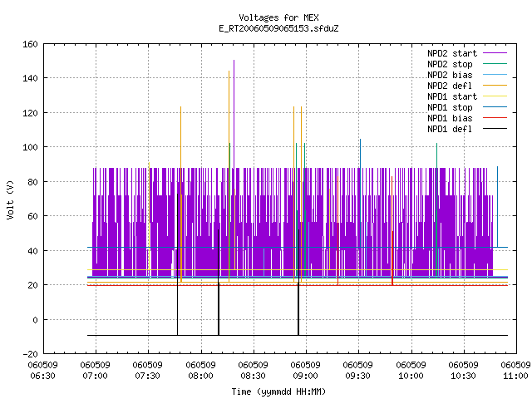Click the red NPD1 bias legend line

pyautogui.click(x=495, y=118)
